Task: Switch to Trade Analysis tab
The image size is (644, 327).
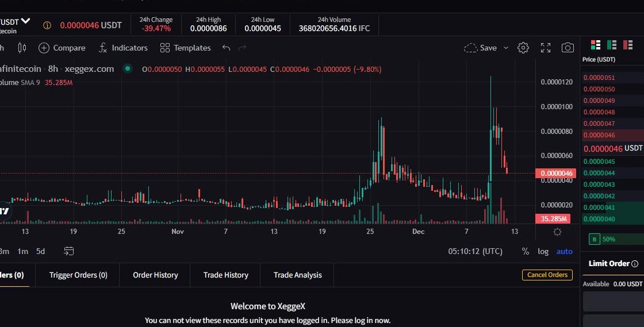Action: (x=297, y=275)
